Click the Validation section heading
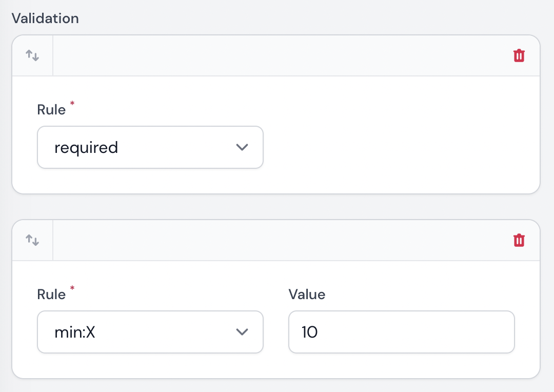 point(45,18)
